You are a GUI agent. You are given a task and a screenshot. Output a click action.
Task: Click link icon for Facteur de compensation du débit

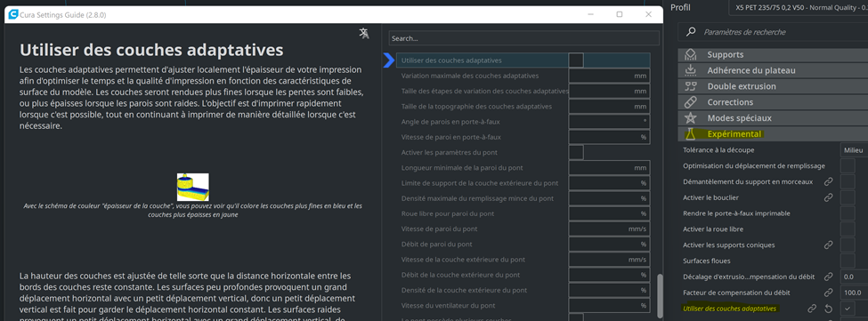tap(828, 293)
